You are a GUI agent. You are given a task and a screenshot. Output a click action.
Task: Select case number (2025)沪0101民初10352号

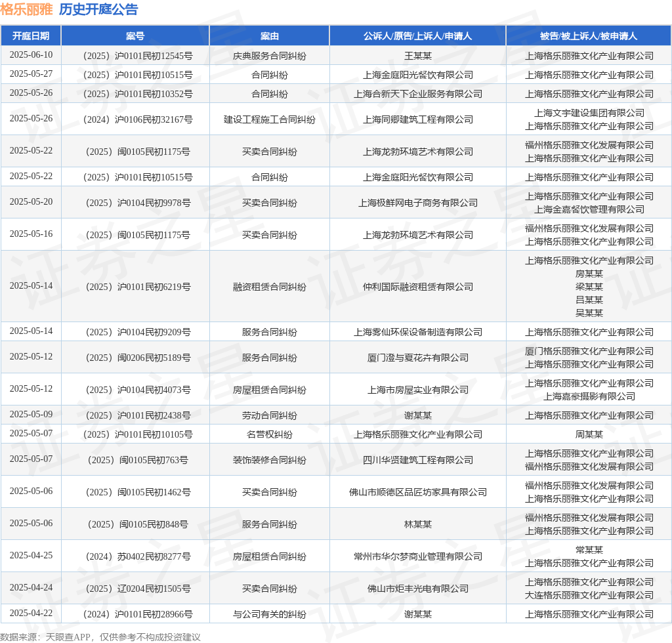pos(138,94)
